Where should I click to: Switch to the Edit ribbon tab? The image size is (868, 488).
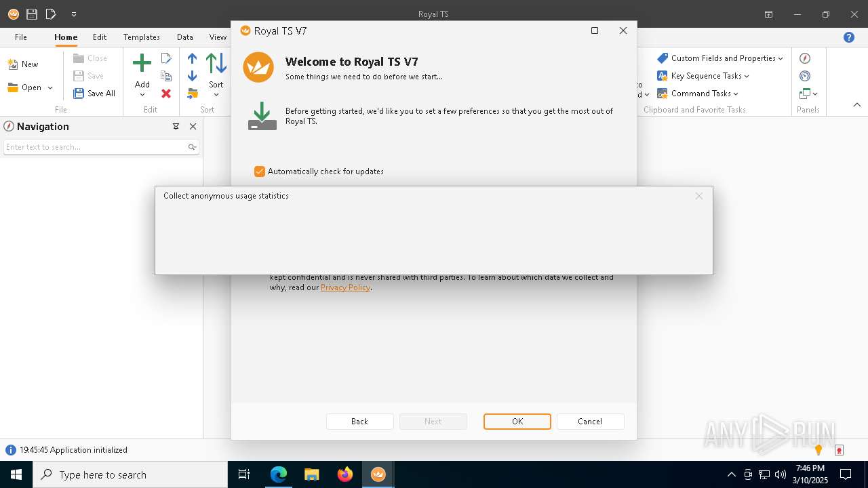coord(100,37)
